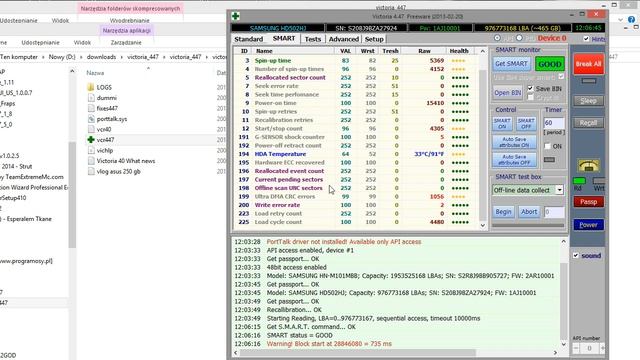The image size is (640, 360).
Task: Toggle the Save BIN checkbox
Action: (530, 89)
